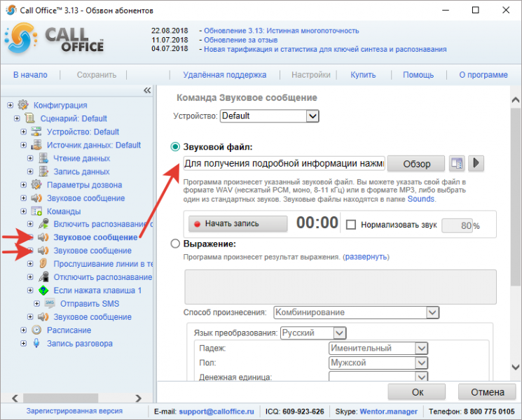This screenshot has height=420, width=522.
Task: Click the Источник данных database icon
Action: 36,145
